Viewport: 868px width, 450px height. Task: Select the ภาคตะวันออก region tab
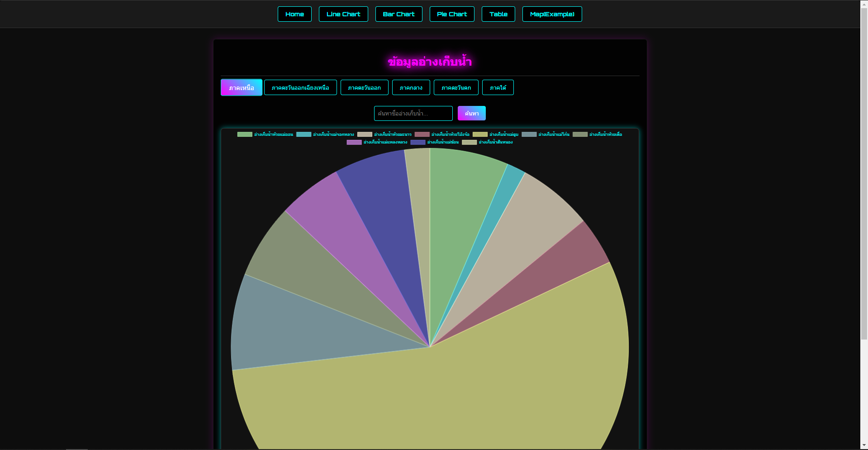pyautogui.click(x=364, y=87)
